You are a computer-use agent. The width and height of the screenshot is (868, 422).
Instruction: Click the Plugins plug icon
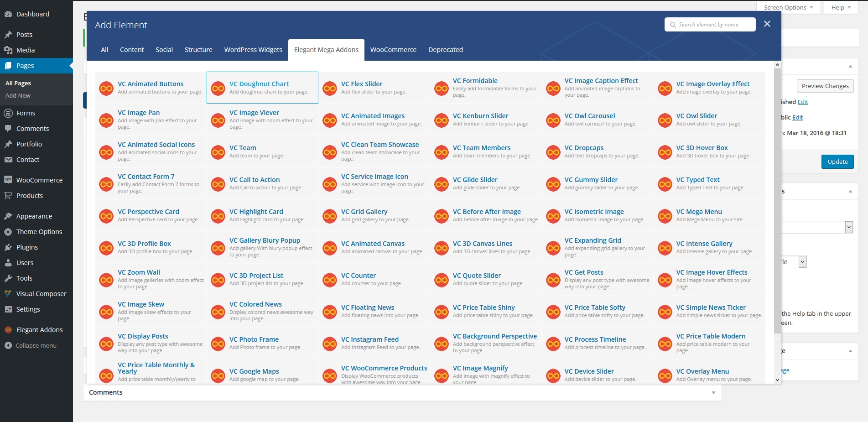coord(8,247)
